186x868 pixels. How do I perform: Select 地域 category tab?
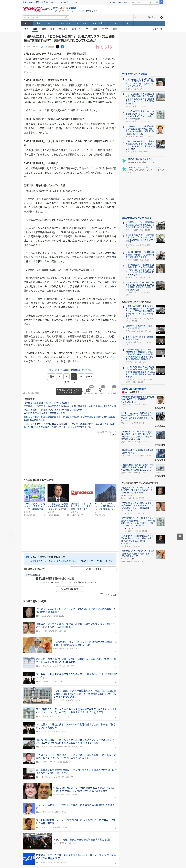(x=115, y=29)
